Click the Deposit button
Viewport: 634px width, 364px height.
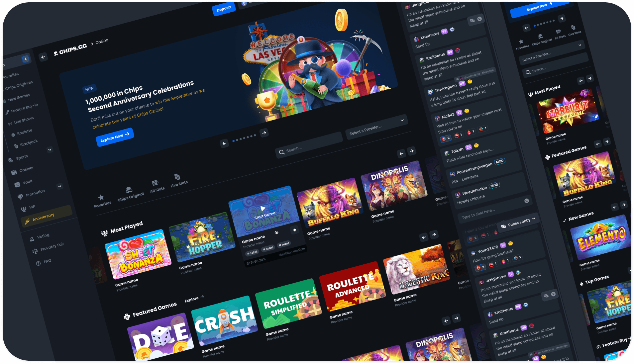coord(224,9)
